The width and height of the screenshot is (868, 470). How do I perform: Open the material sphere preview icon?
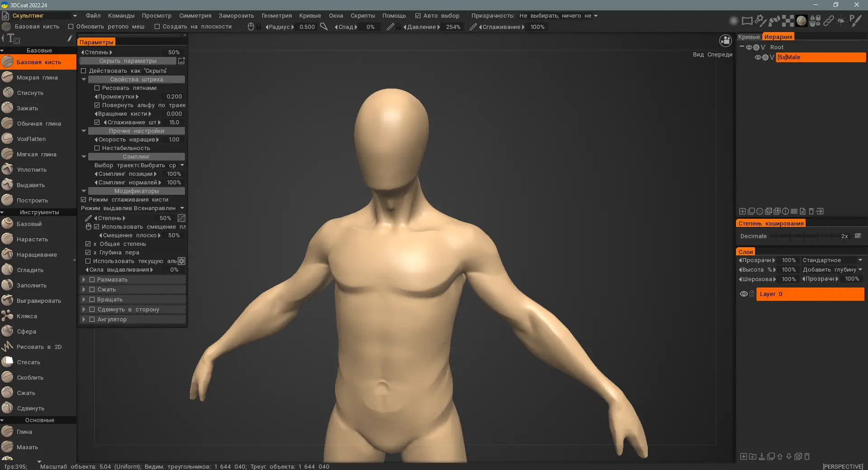802,21
